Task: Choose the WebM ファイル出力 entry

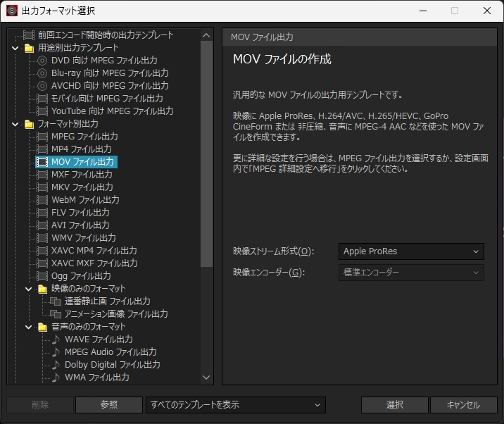Action: [x=84, y=200]
